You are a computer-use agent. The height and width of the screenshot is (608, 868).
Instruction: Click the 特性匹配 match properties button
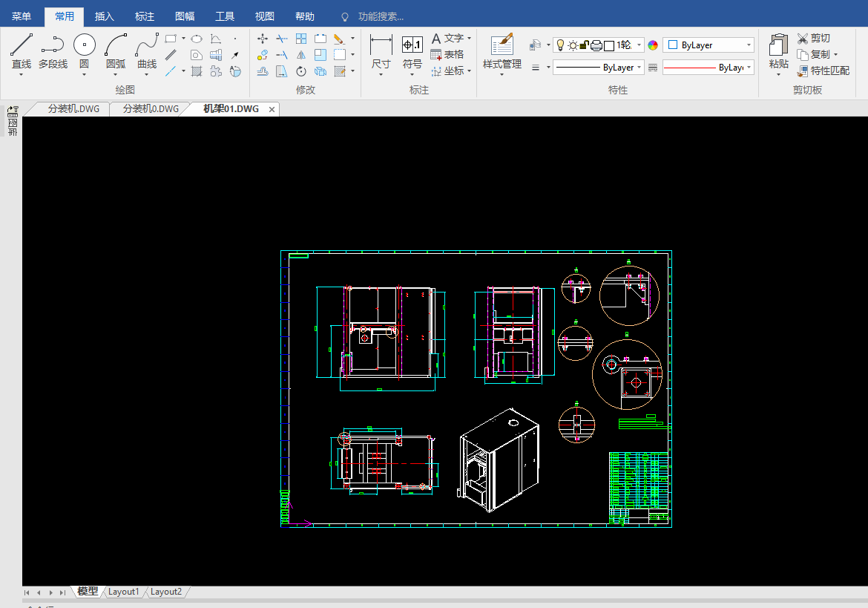tap(823, 71)
